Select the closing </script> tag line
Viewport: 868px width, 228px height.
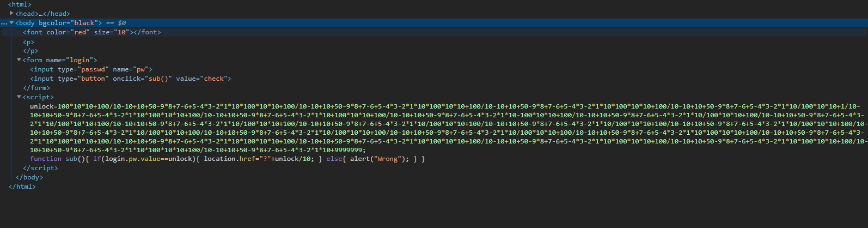(x=40, y=168)
